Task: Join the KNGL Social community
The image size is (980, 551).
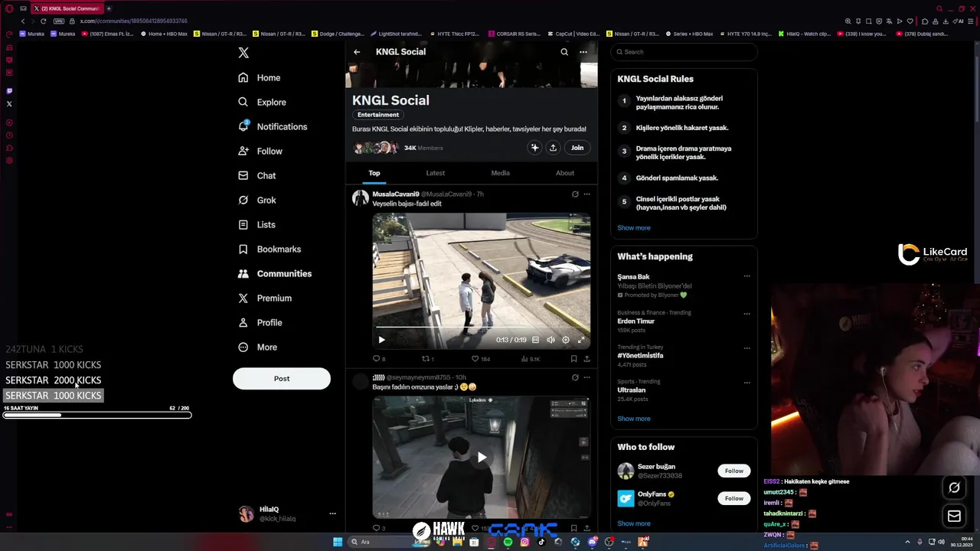Action: pos(577,148)
